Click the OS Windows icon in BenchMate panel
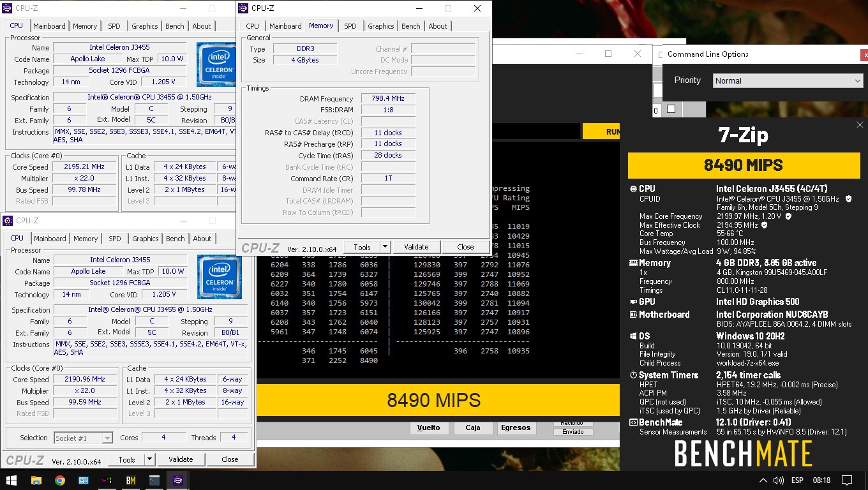 click(633, 336)
